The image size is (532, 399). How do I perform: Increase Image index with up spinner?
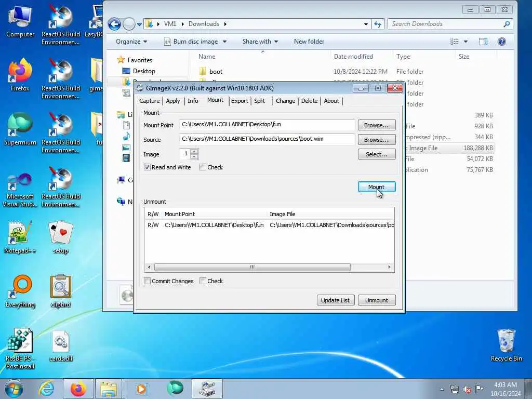coord(194,151)
